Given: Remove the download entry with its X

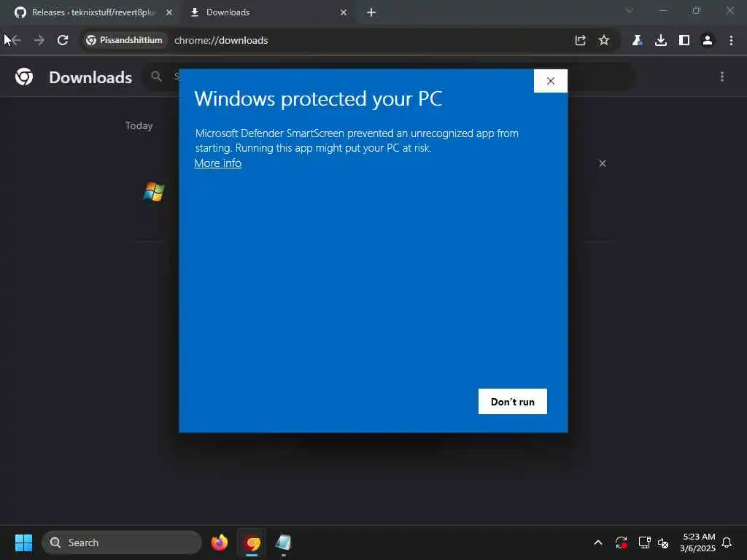Looking at the screenshot, I should pyautogui.click(x=603, y=163).
